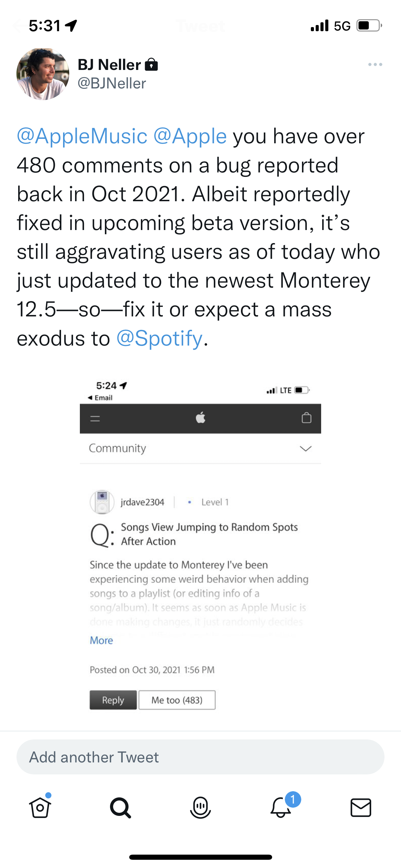
Task: Tap the Apple logo in screenshot
Action: click(200, 418)
